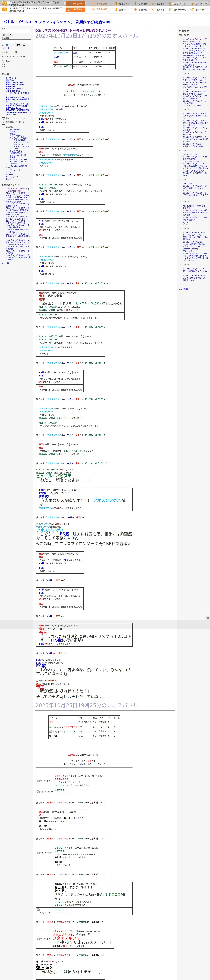Open なりきりバトラー link
210x980 pixels.
17,151
